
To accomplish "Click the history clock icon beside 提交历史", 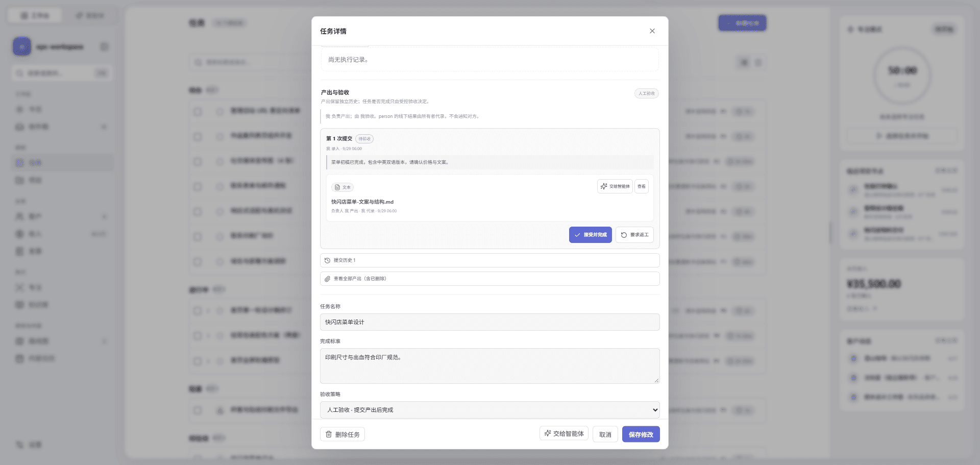I will point(328,260).
